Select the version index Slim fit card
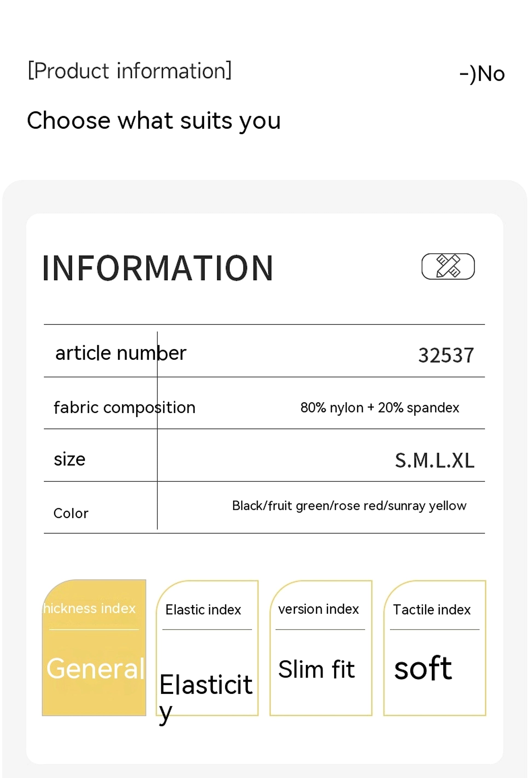This screenshot has height=778, width=532. pos(321,648)
